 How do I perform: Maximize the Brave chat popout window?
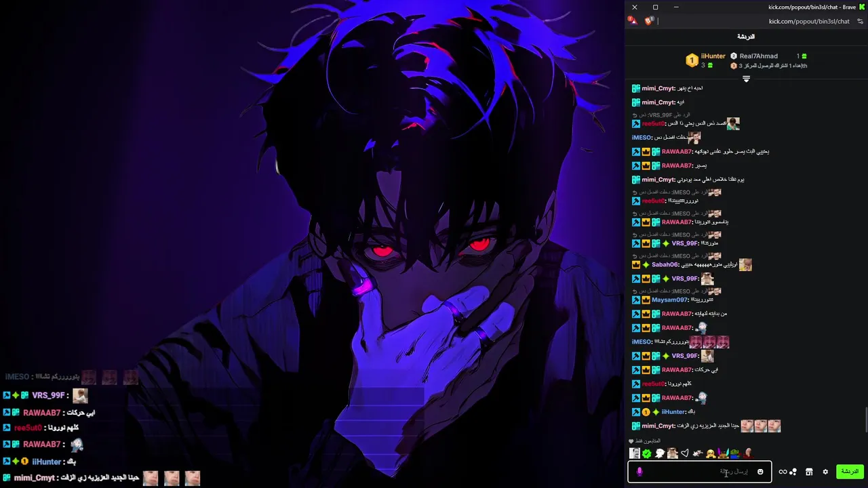click(x=655, y=7)
